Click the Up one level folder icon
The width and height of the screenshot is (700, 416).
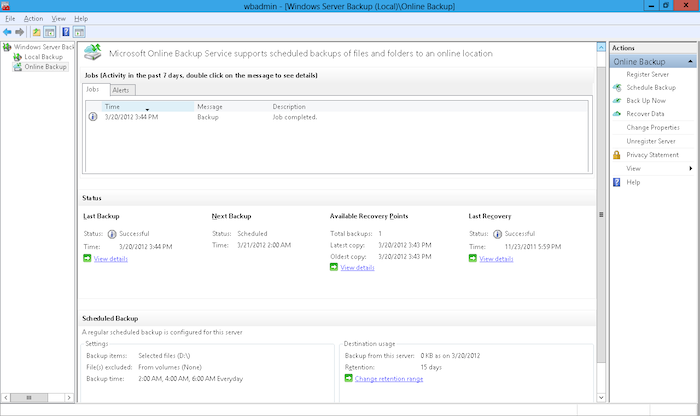pos(37,31)
